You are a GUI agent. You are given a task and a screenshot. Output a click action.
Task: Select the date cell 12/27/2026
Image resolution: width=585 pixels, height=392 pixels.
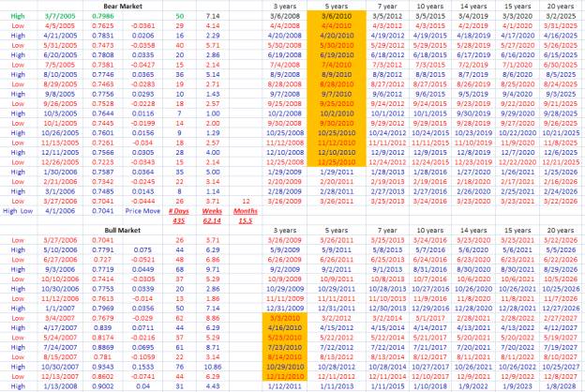pyautogui.click(x=562, y=308)
